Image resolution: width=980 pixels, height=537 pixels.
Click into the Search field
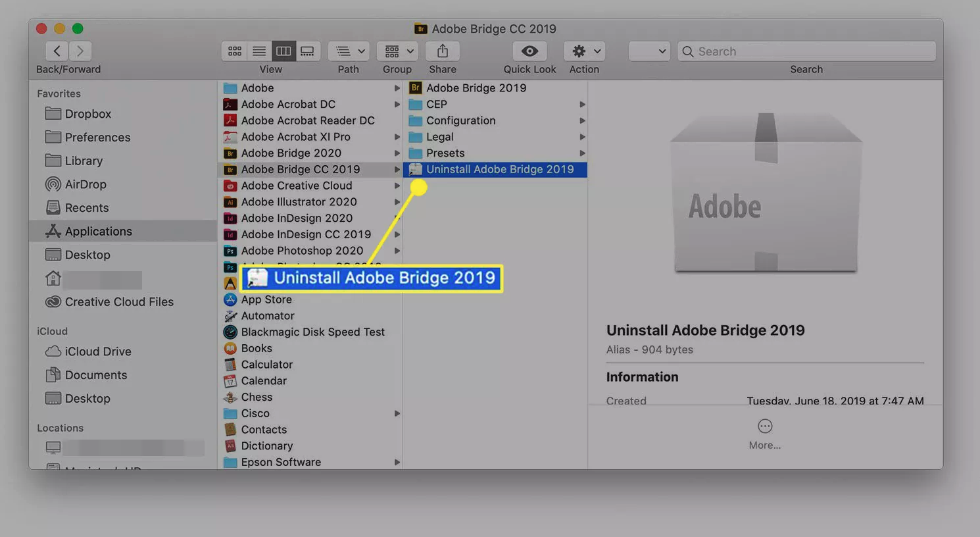pos(806,51)
